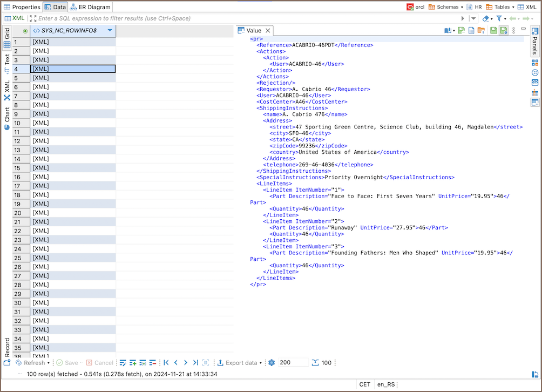The image size is (542, 392).
Task: Click the delete current row icon
Action: (x=153, y=363)
